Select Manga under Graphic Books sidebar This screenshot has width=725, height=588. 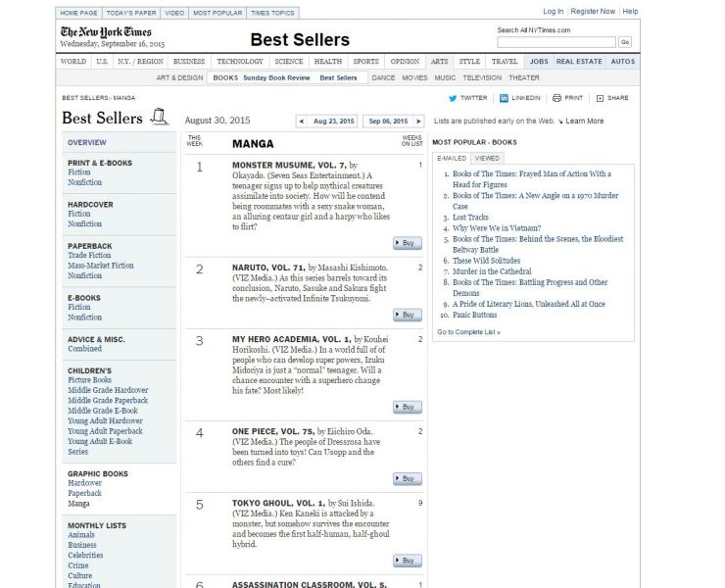click(78, 504)
